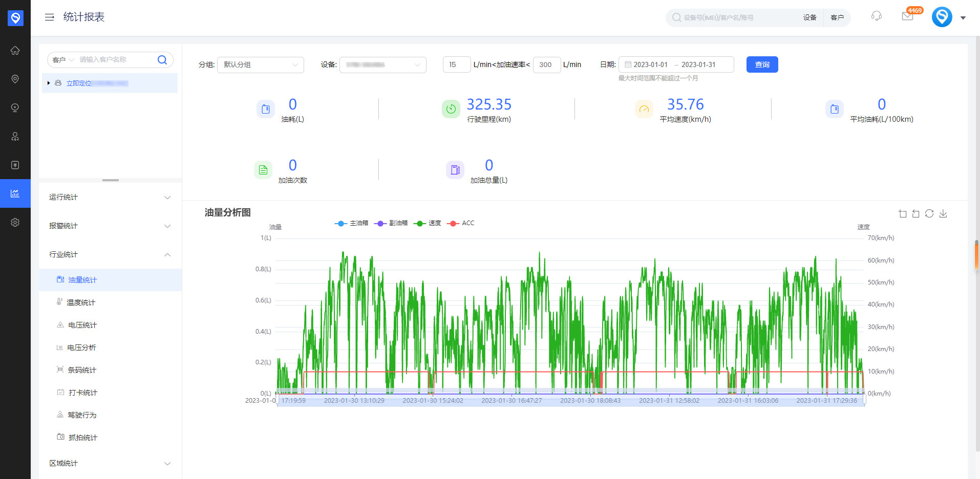The width and height of the screenshot is (980, 479).
Task: Toggle 速度 legend series
Action: coord(427,223)
